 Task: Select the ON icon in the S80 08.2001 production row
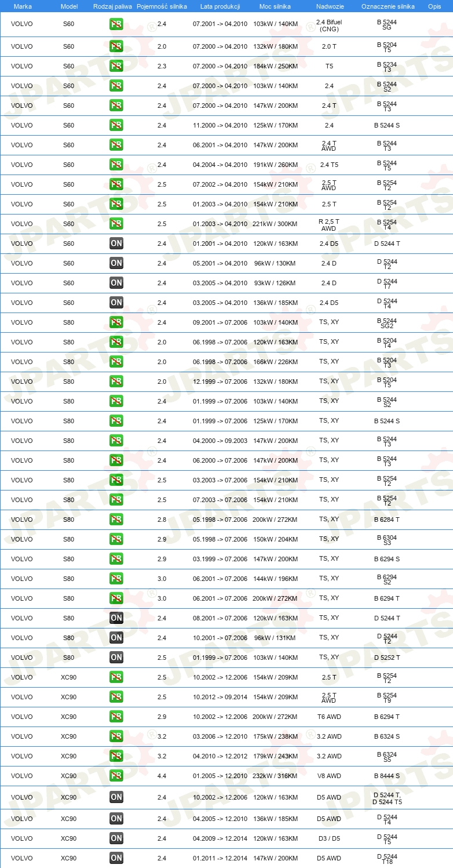click(x=116, y=618)
